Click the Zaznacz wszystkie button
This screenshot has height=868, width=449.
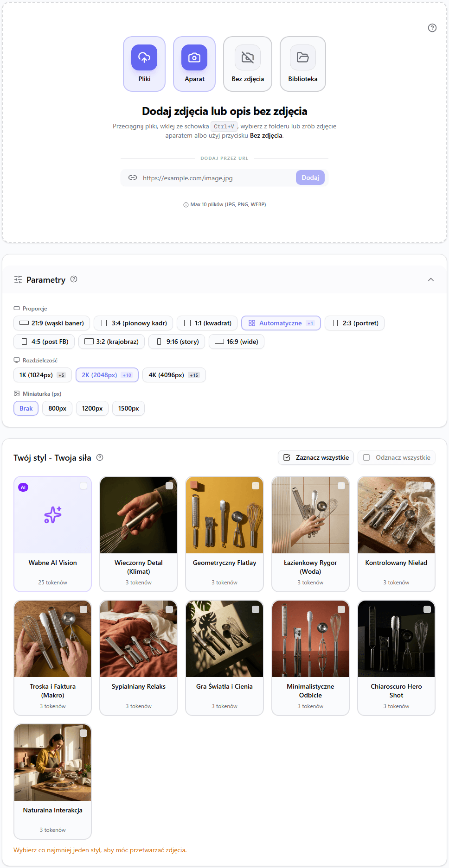(316, 457)
